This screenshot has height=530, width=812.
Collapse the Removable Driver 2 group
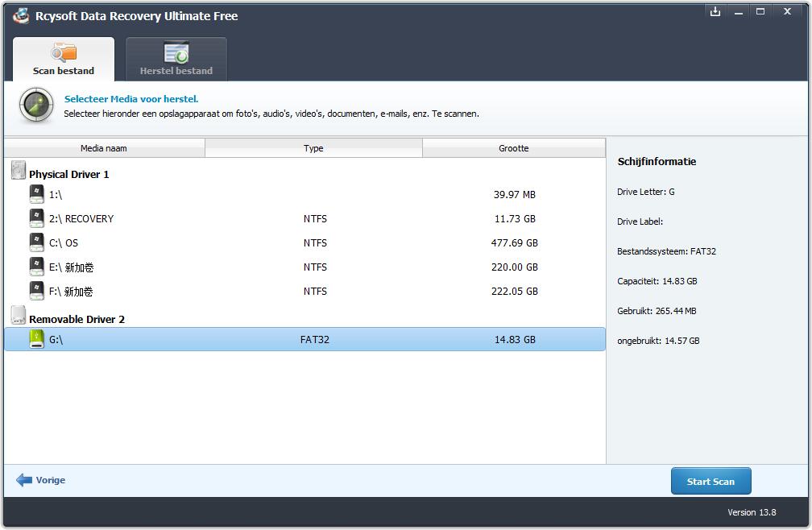pos(77,319)
